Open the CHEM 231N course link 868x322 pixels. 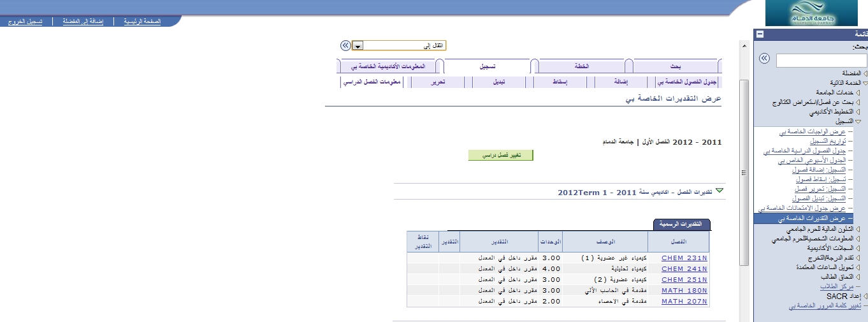684,258
